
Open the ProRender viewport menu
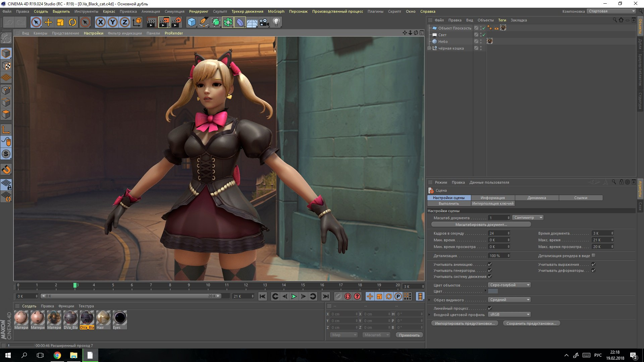(x=174, y=33)
